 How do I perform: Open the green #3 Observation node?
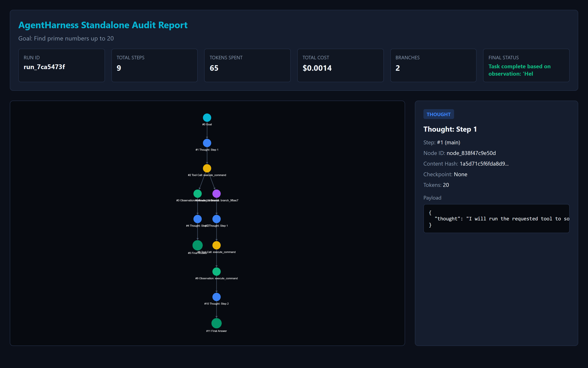tap(198, 193)
